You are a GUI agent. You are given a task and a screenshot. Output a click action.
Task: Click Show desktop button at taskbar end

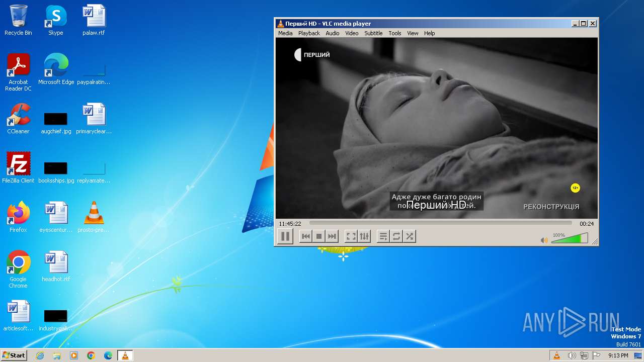tap(638, 355)
